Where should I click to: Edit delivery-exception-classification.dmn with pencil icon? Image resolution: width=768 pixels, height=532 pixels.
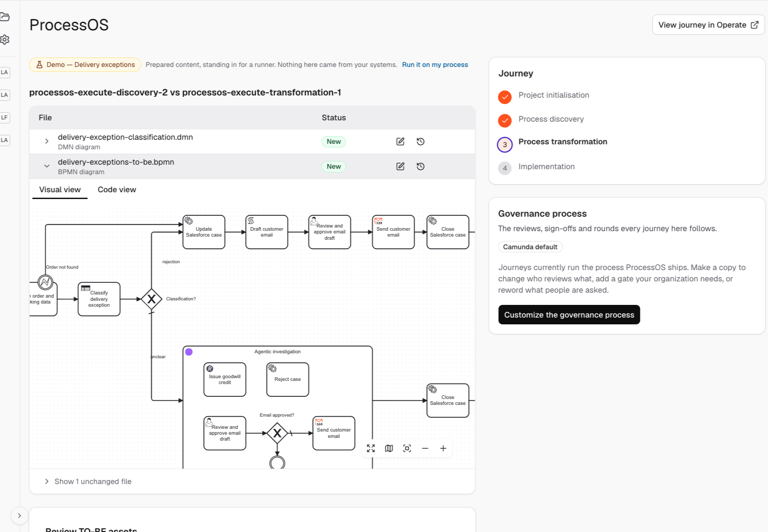point(400,142)
